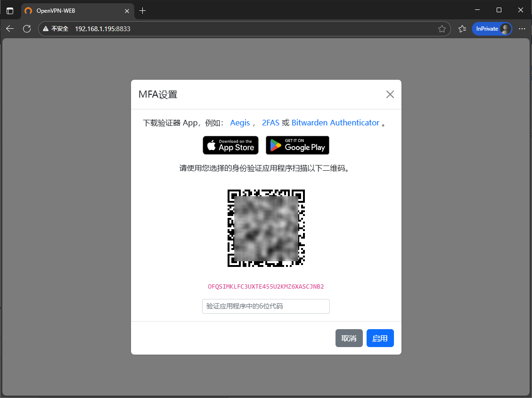This screenshot has height=398, width=532.
Task: Click the MFA QR code image
Action: [x=266, y=228]
